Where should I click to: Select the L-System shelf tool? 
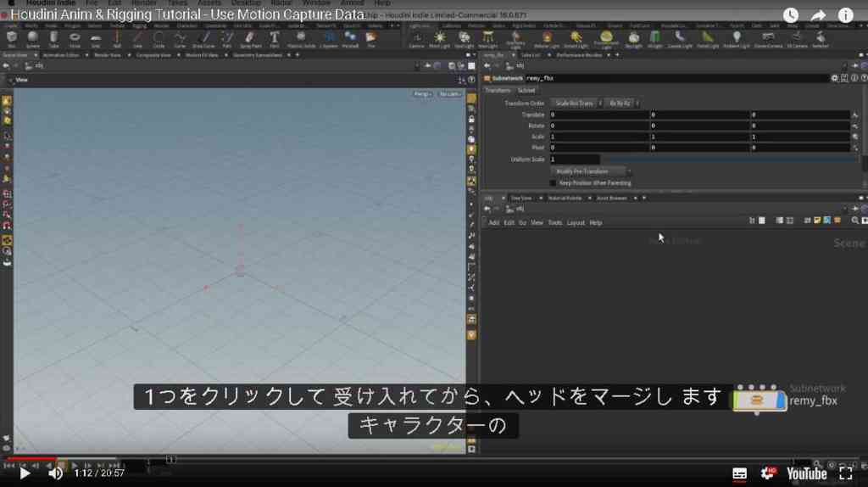coord(329,39)
